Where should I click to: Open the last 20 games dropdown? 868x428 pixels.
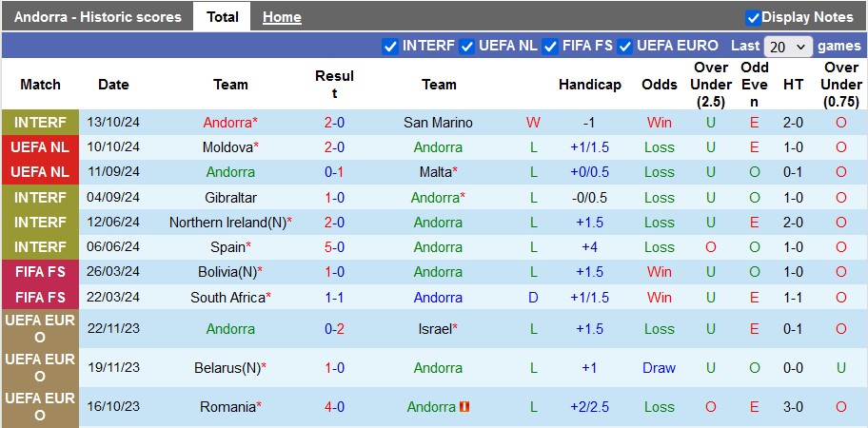pos(788,47)
